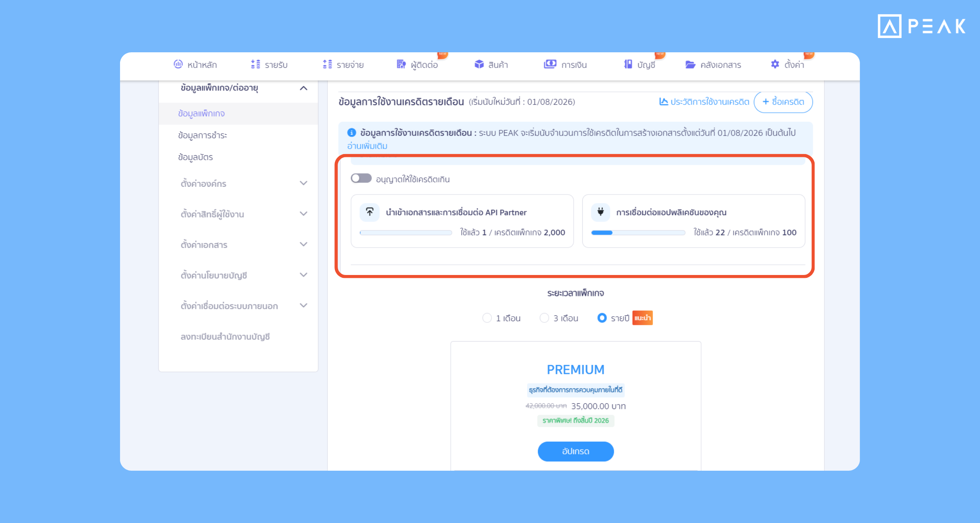Image resolution: width=980 pixels, height=523 pixels.
Task: Click the อ่านเพิ่มเติม link
Action: 367,146
